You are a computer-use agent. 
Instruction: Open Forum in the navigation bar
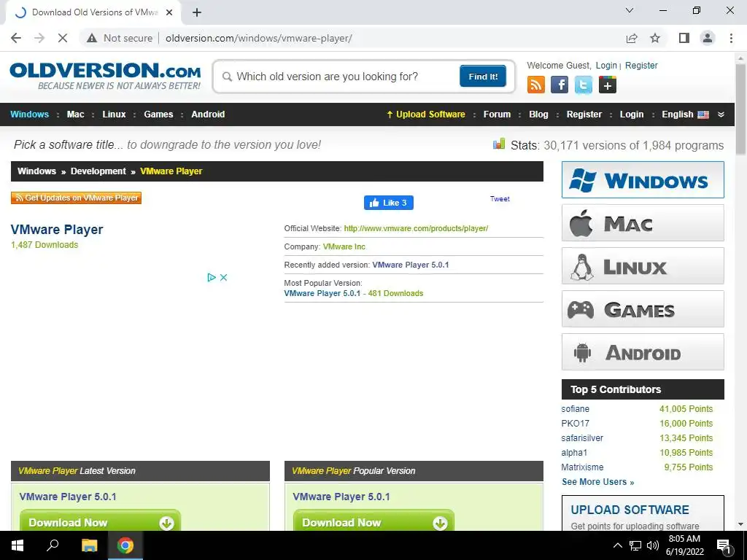497,114
